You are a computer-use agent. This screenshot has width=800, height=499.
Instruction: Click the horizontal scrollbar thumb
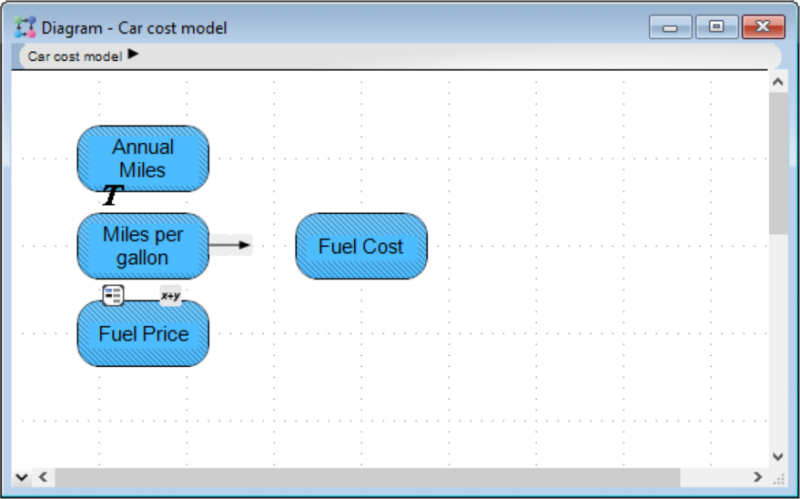[x=367, y=477]
